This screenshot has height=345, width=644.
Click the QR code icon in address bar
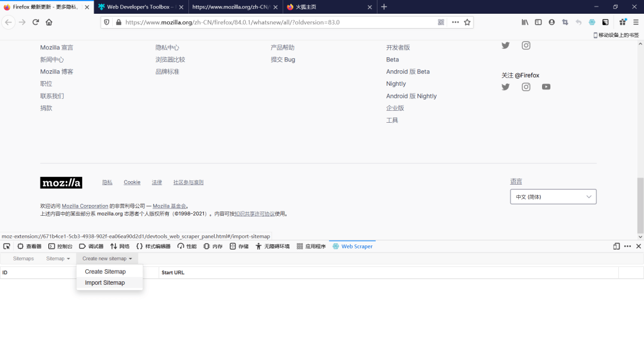tap(441, 22)
